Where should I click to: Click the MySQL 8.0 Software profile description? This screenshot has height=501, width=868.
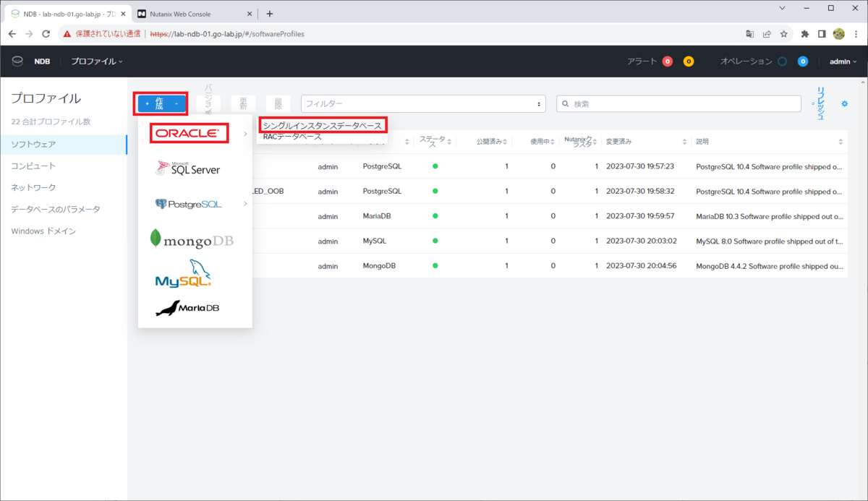(x=770, y=241)
